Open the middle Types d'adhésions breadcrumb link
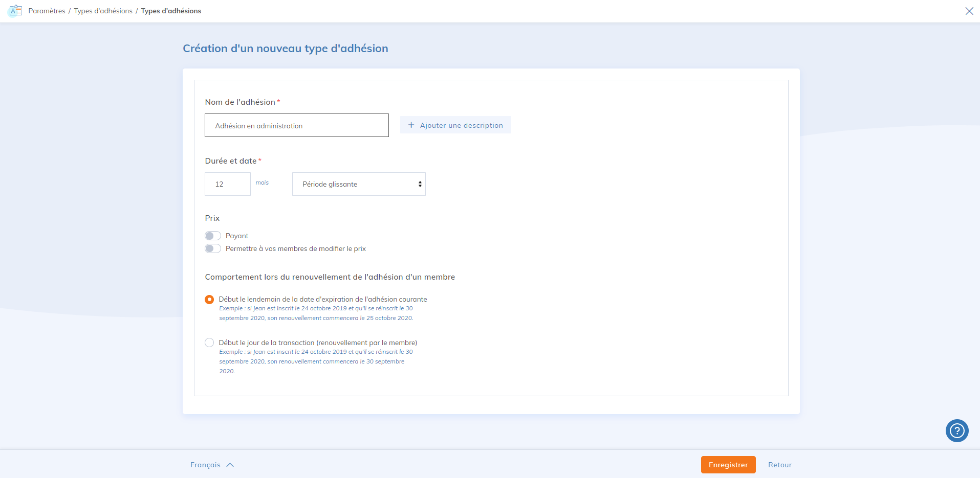The width and height of the screenshot is (980, 478). tap(103, 11)
